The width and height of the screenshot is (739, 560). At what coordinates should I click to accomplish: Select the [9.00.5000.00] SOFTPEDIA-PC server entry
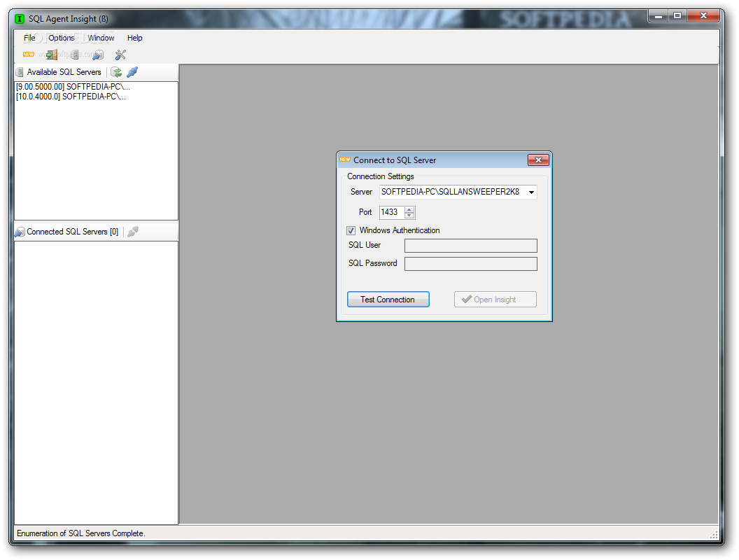tap(73, 87)
